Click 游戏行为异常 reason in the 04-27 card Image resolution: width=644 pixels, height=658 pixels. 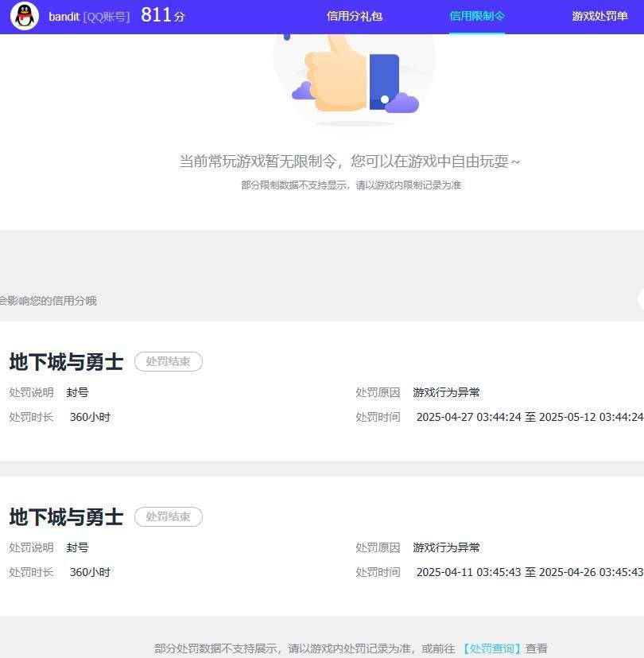click(446, 392)
